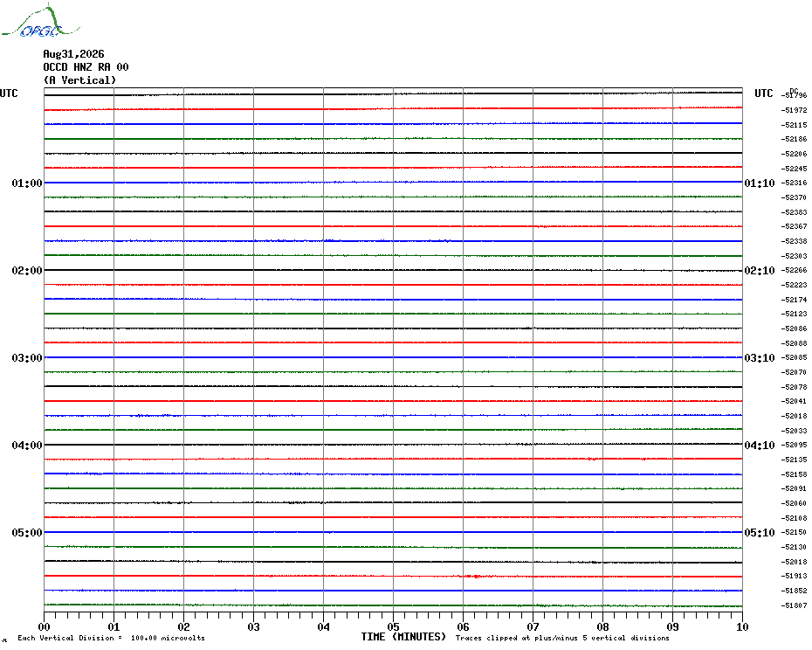Select the 03:00 time label on the left
This screenshot has width=812, height=650.
click(27, 358)
